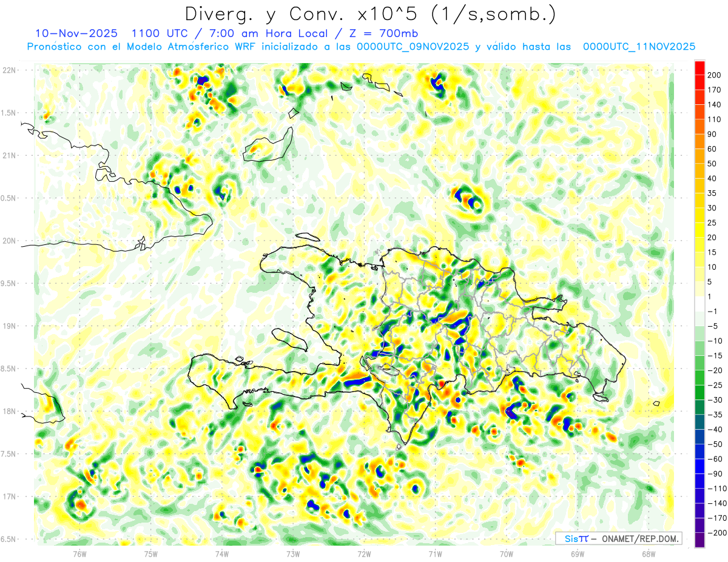Click the initialization time '0000UTC_09NOV2025'
This screenshot has height=562, width=728.
(413, 46)
